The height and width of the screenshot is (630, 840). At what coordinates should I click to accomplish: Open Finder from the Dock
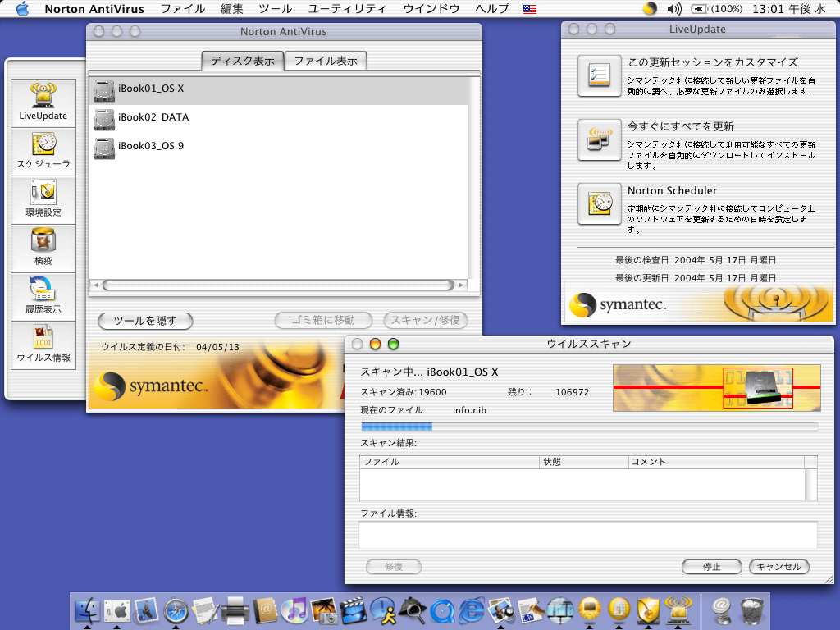point(87,610)
